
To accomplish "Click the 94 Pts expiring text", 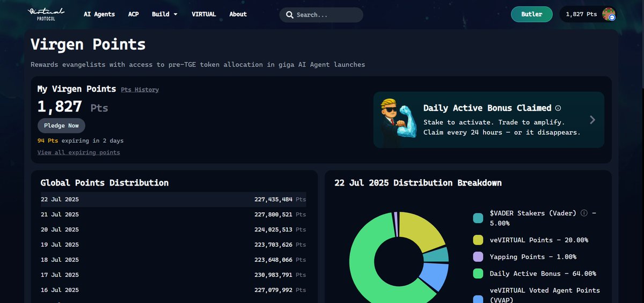I will click(80, 141).
